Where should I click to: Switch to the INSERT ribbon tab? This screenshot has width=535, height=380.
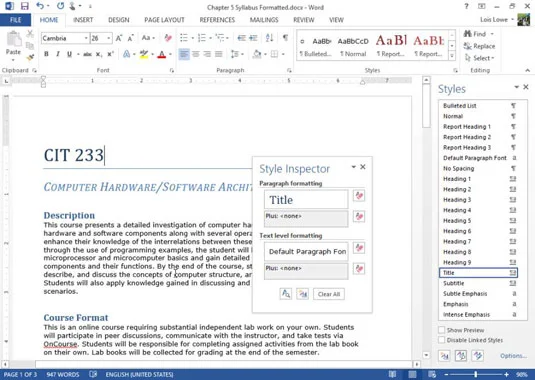click(x=83, y=20)
